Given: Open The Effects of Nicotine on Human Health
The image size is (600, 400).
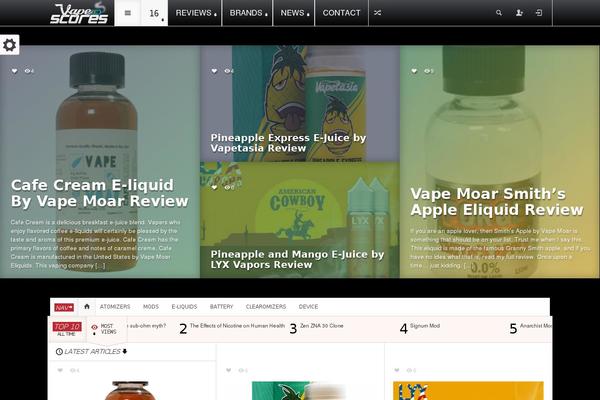Looking at the screenshot, I should (237, 326).
